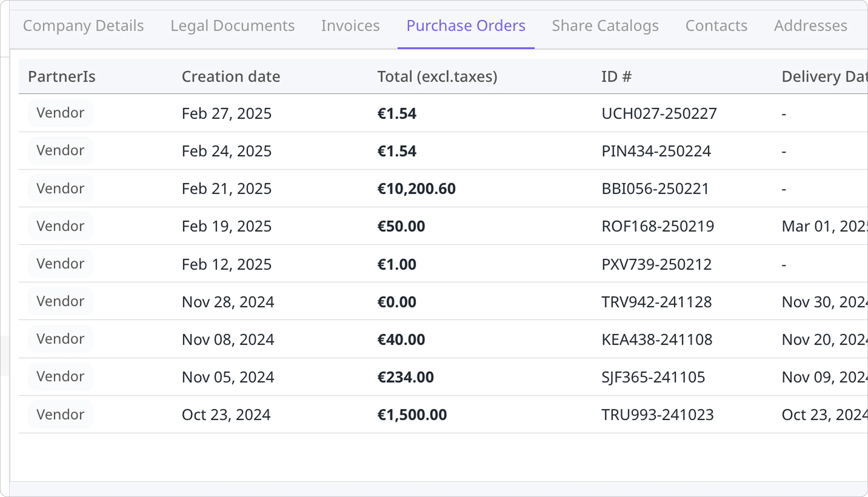
Task: Click Vendor tag in SJF365-241105 row
Action: [x=60, y=376]
